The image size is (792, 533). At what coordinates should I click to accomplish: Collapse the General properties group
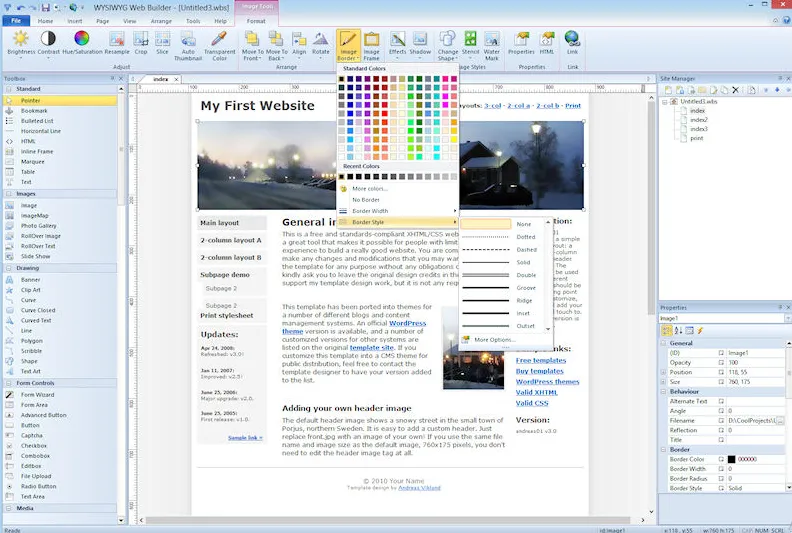click(x=664, y=343)
